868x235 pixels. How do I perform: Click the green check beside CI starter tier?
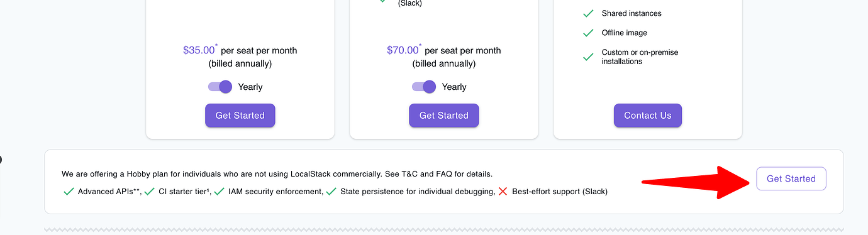150,192
